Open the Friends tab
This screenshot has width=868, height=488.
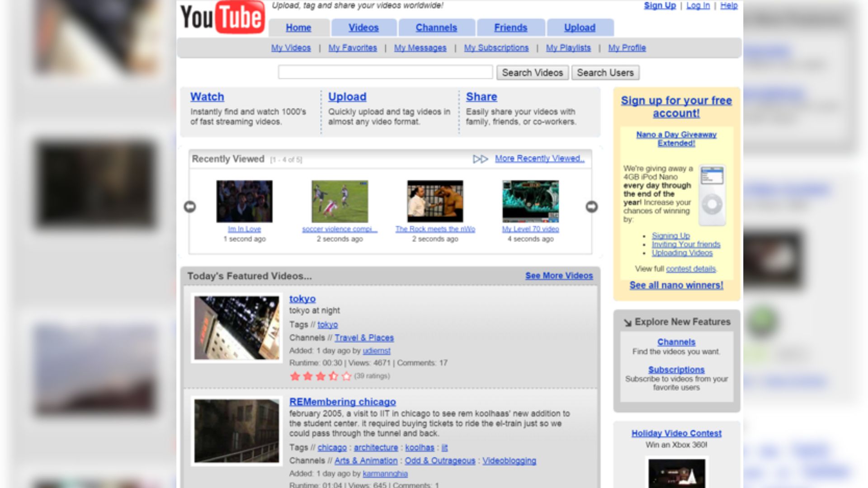(510, 28)
